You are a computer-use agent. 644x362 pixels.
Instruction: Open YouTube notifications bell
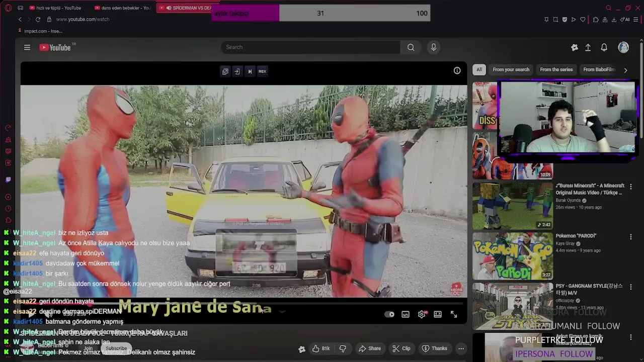coord(604,47)
